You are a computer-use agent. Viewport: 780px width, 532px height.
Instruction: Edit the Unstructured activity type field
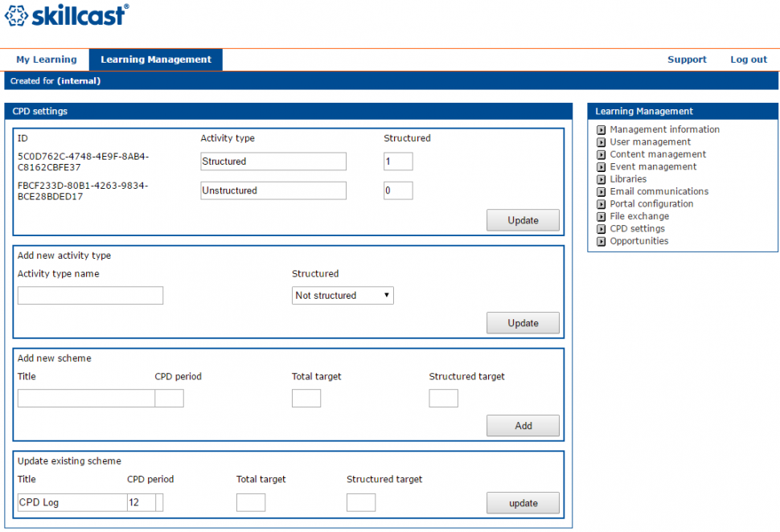(x=273, y=191)
